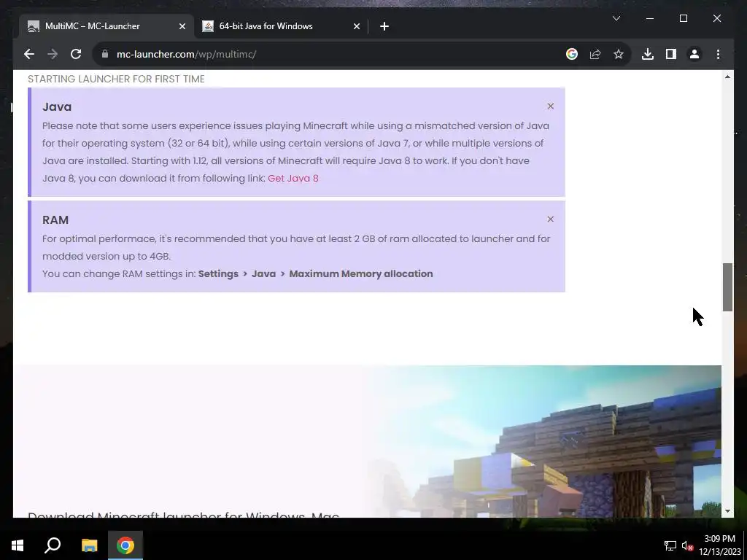The image size is (747, 560).
Task: Click the 'Maximum Memory allocation' text
Action: tap(361, 274)
